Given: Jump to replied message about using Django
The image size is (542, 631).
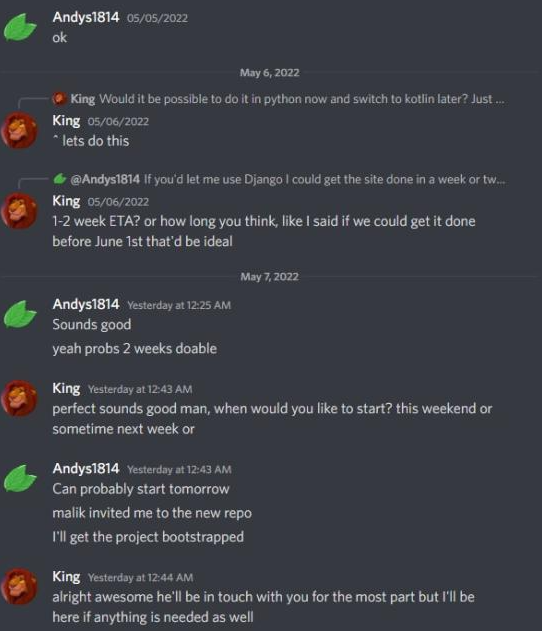Looking at the screenshot, I should [x=324, y=179].
